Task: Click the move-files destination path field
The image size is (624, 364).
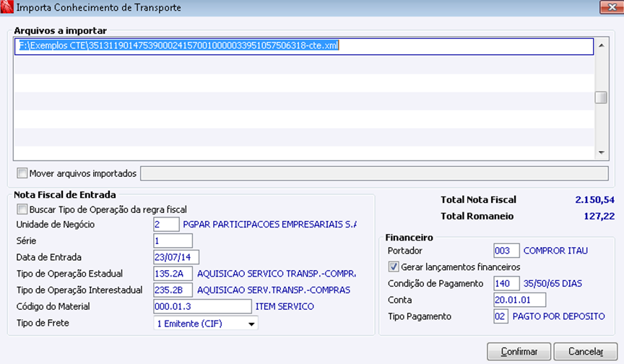Action: pos(374,173)
